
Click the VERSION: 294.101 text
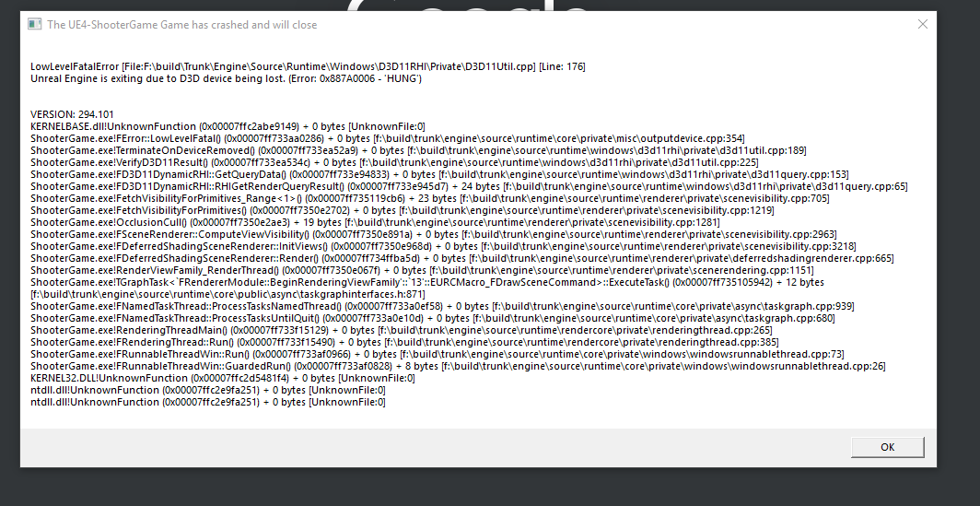click(x=72, y=114)
